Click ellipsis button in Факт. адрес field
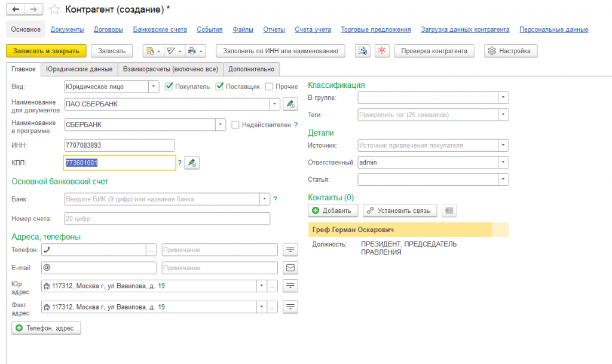This screenshot has width=612, height=364. click(x=272, y=307)
